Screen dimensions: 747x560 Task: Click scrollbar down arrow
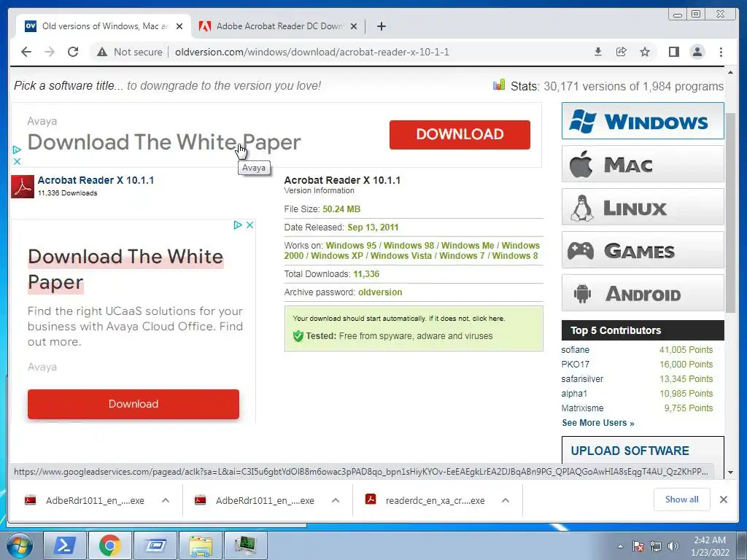(730, 472)
